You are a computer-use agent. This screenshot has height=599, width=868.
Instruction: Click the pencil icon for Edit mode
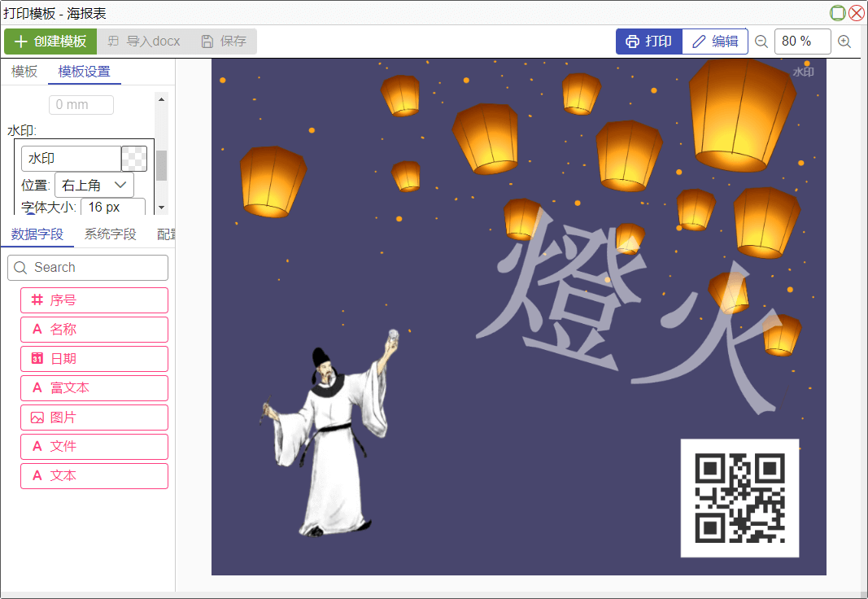[699, 42]
